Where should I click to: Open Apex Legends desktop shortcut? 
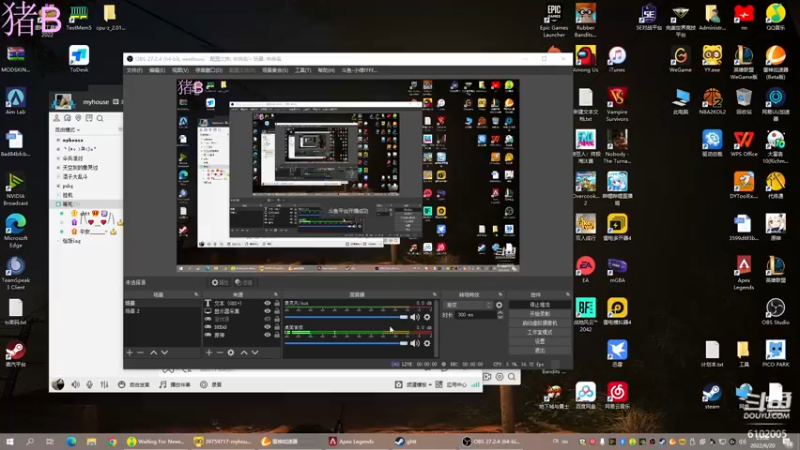[x=744, y=273]
